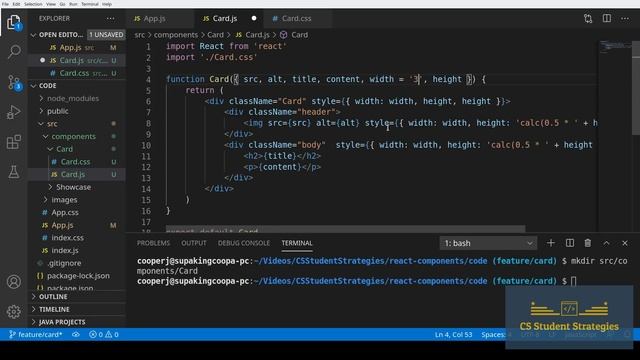Click the components breadcrumb segment

click(176, 35)
